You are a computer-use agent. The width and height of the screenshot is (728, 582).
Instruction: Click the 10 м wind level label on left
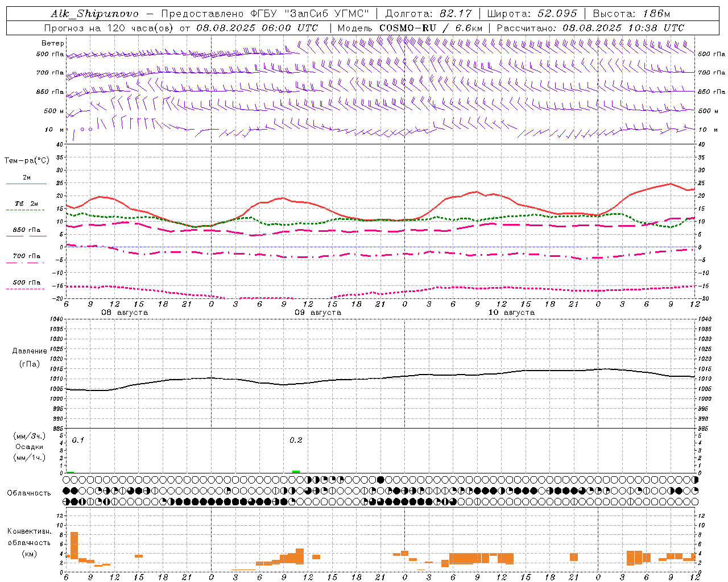(x=54, y=130)
